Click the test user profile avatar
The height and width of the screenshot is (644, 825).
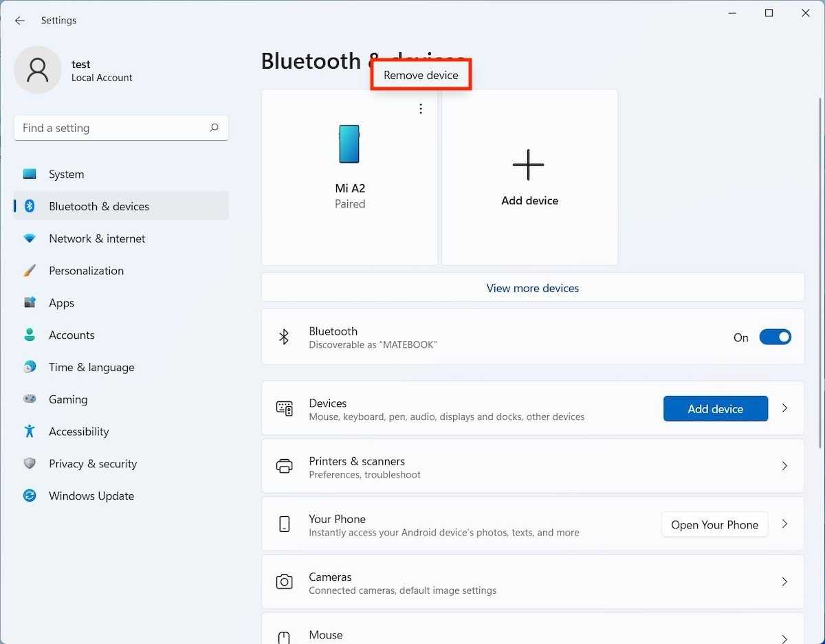tap(38, 70)
